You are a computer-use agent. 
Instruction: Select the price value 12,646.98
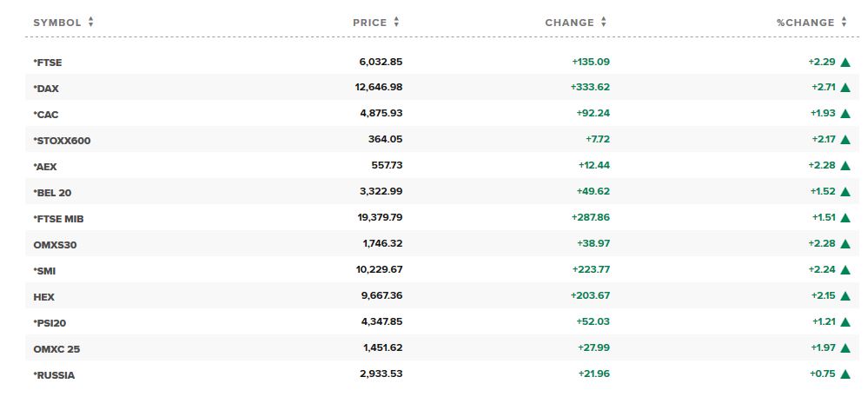[379, 87]
